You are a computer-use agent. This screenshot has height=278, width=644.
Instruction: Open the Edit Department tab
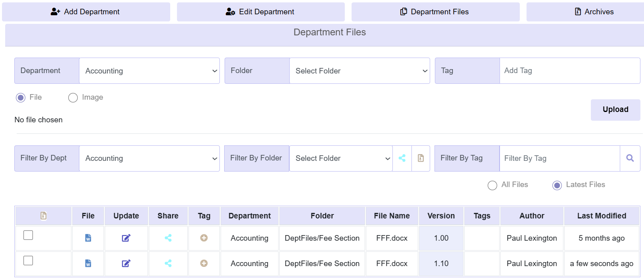[261, 12]
